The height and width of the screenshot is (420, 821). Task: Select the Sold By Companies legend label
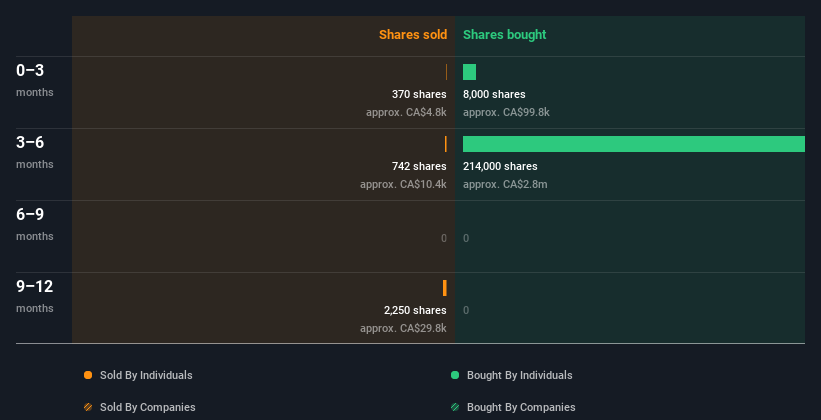(x=148, y=407)
